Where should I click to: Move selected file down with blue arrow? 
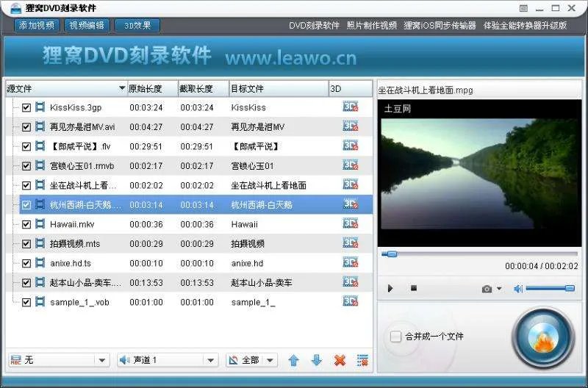[x=317, y=361]
